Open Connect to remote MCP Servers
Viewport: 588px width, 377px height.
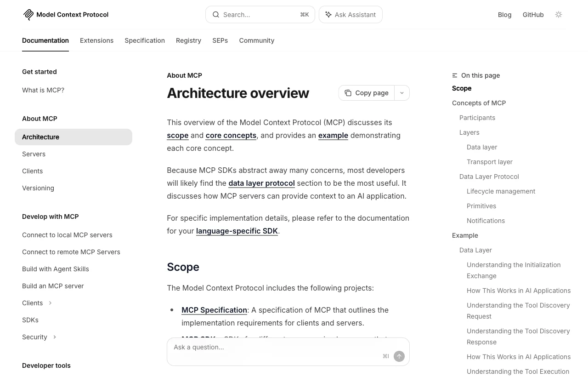[71, 252]
